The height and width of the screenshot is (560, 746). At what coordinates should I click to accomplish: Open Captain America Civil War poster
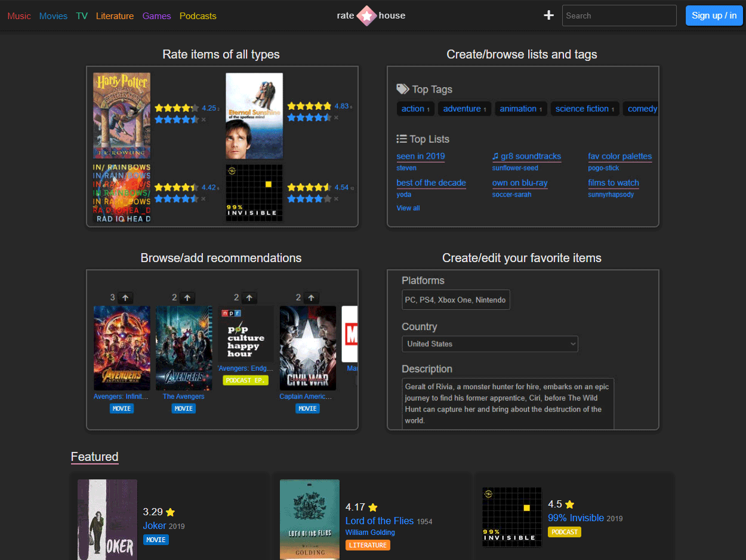click(308, 348)
